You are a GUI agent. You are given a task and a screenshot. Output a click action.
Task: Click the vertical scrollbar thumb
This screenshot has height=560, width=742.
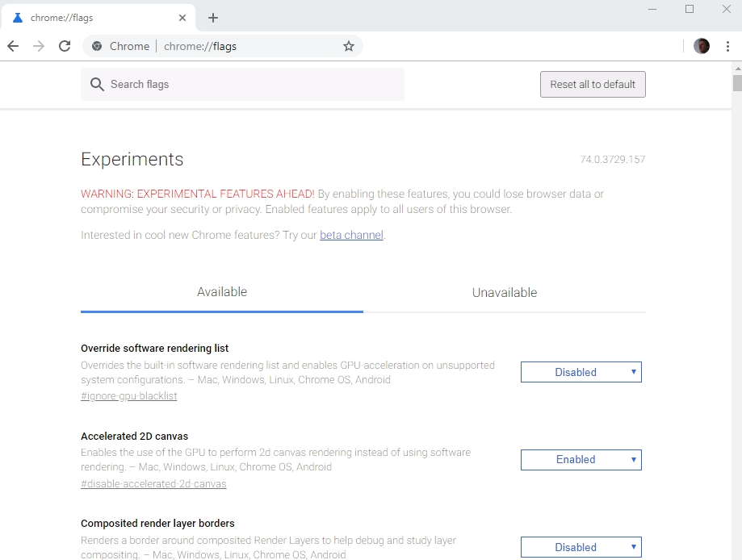pos(736,83)
